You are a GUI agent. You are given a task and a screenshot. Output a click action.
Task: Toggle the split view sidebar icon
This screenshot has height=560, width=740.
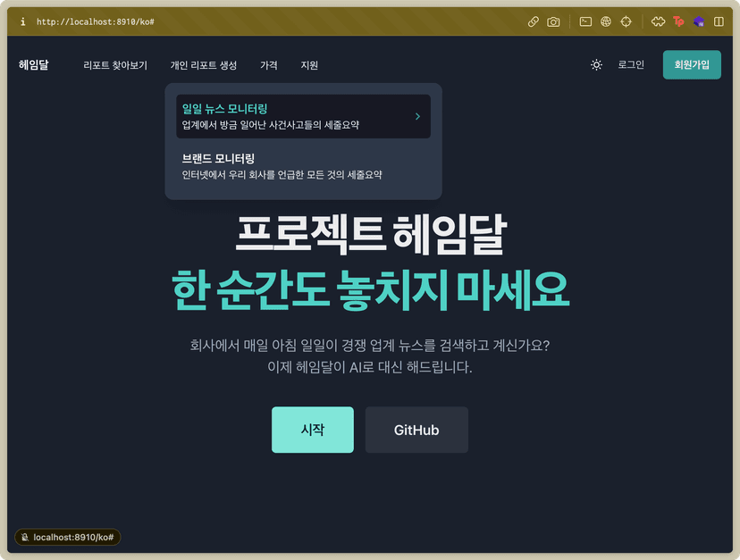coord(719,21)
